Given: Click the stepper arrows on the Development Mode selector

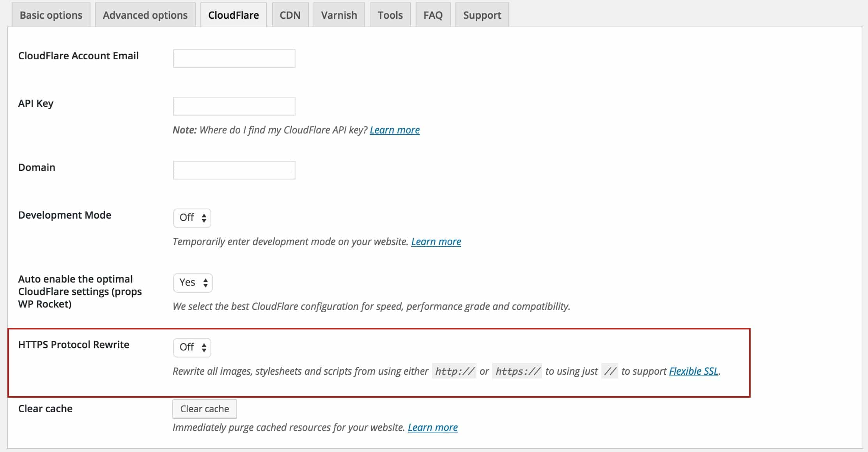Looking at the screenshot, I should click(203, 218).
